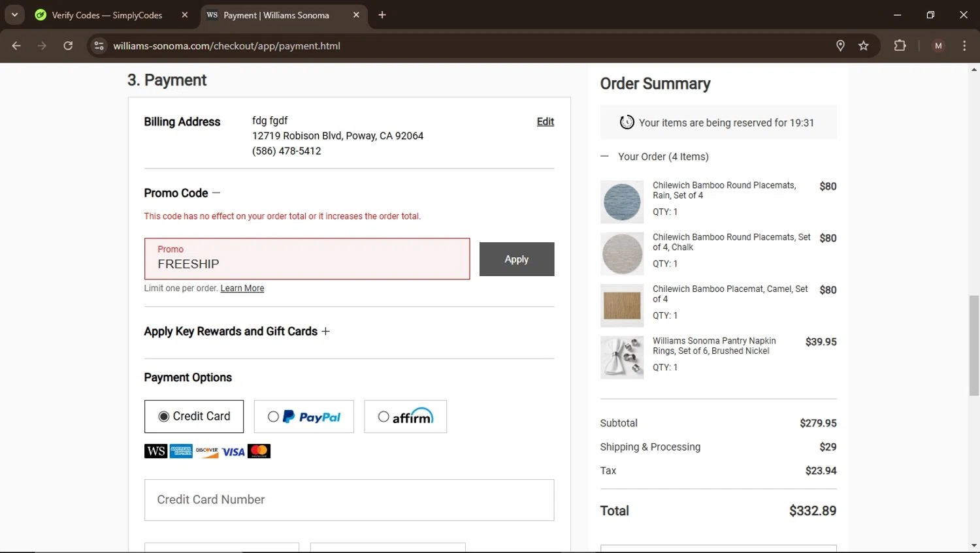Focus the Credit Card Number field

point(350,500)
